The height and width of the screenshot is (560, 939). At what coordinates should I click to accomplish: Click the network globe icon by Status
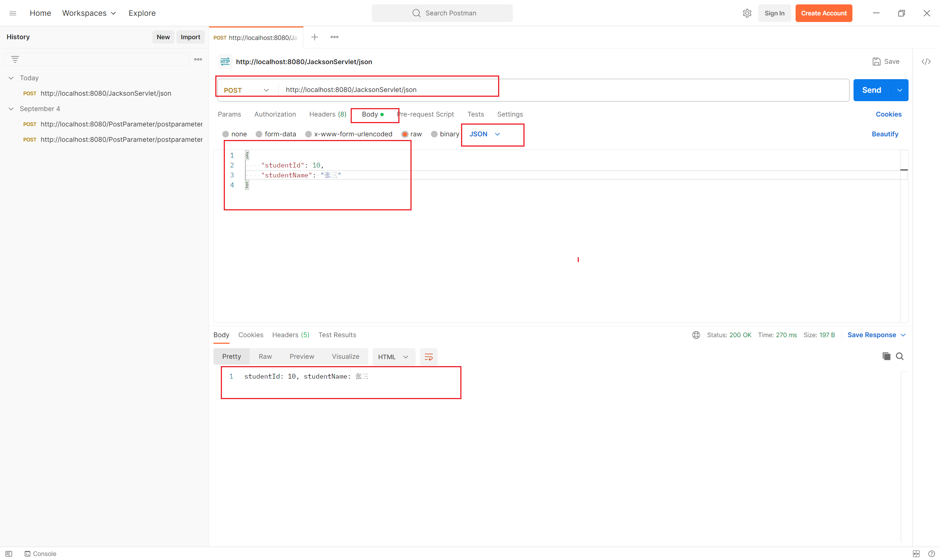coord(696,335)
